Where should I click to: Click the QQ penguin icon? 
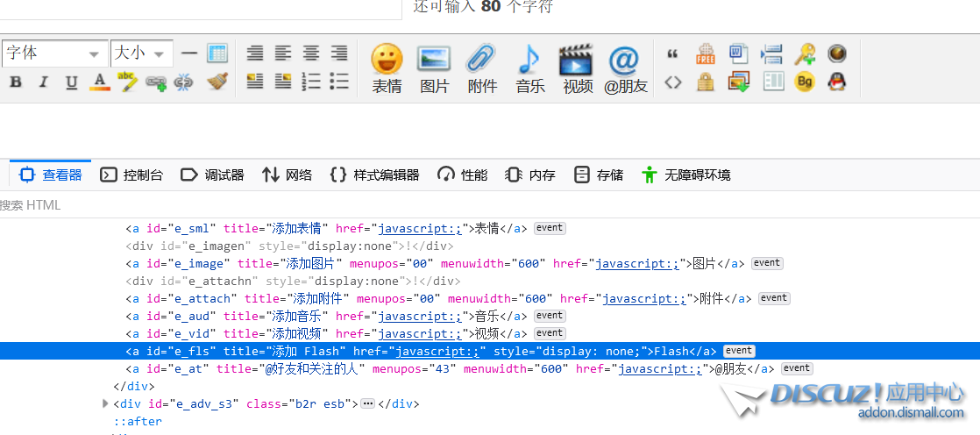pyautogui.click(x=837, y=82)
